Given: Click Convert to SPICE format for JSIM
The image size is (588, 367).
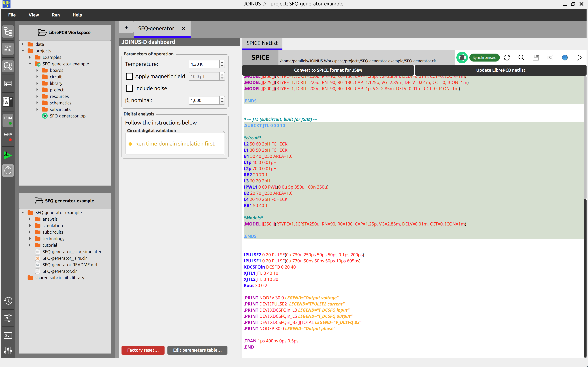Looking at the screenshot, I should click(328, 70).
